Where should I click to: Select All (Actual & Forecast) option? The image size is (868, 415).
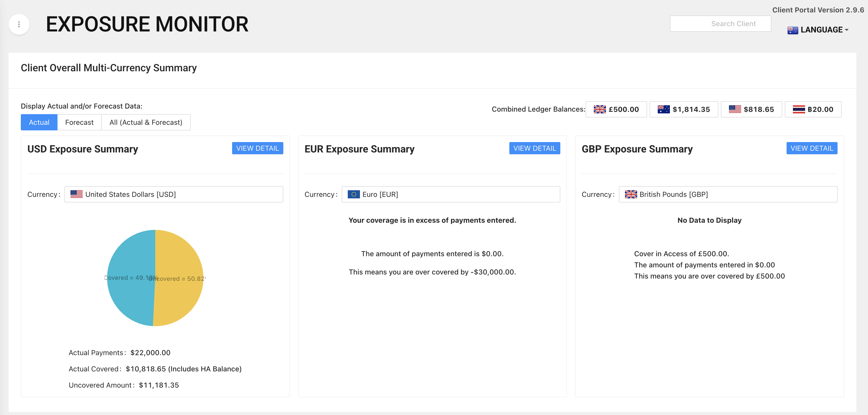[146, 122]
